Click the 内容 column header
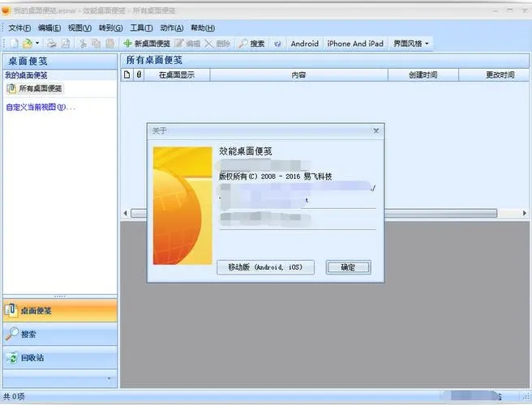The width and height of the screenshot is (532, 405). coord(298,75)
